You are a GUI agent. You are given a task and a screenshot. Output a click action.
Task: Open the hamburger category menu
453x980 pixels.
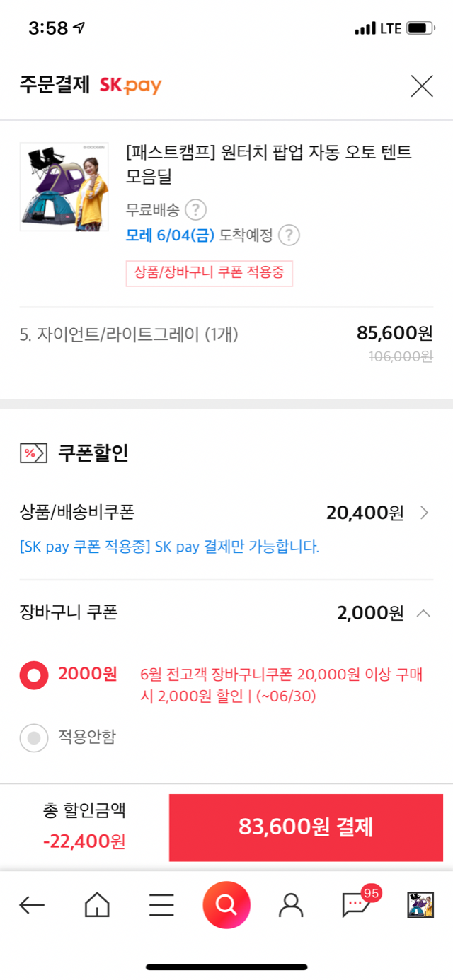click(x=161, y=904)
